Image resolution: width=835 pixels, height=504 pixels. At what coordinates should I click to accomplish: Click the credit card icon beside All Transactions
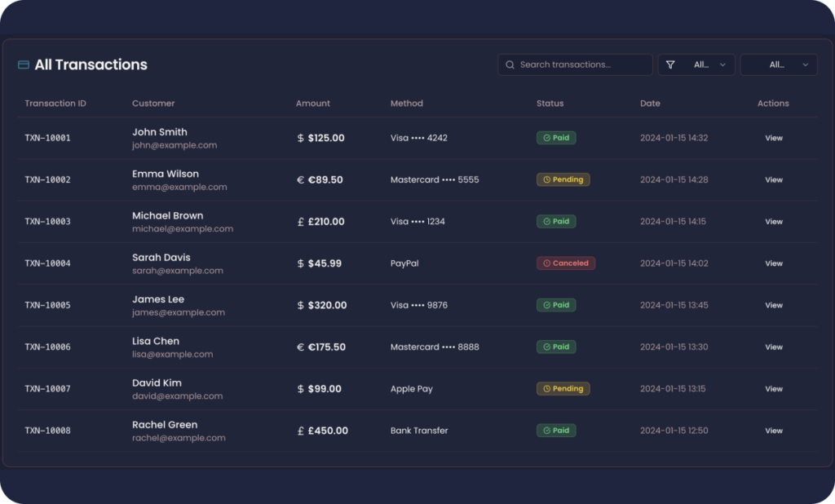pyautogui.click(x=24, y=64)
